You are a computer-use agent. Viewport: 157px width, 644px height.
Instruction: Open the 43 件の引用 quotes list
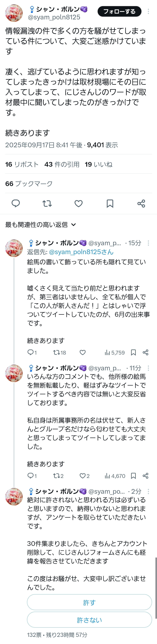click(62, 164)
